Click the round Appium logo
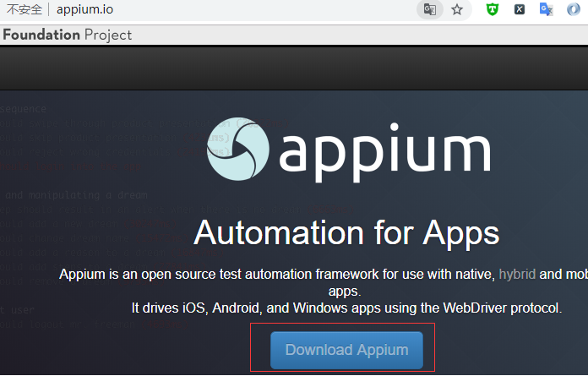Viewport: 588px width, 376px height. point(237,150)
